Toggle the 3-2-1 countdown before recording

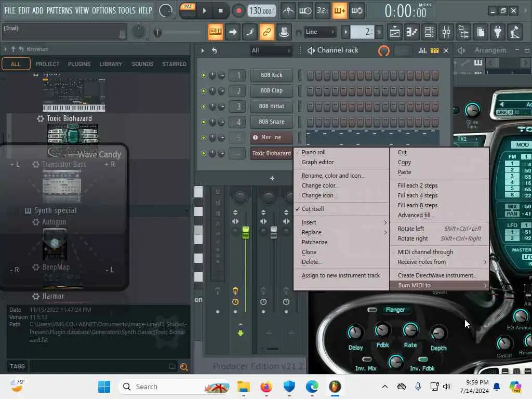(322, 11)
